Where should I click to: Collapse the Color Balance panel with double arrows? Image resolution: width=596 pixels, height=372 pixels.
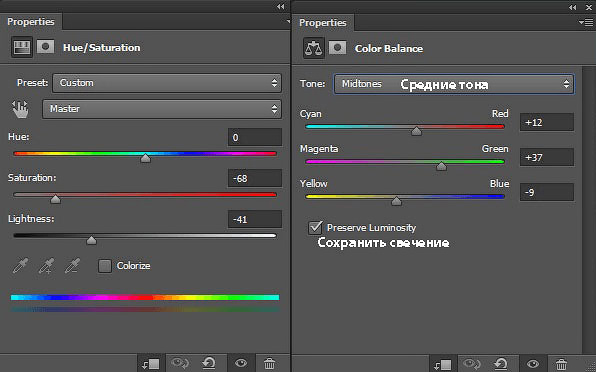(572, 7)
